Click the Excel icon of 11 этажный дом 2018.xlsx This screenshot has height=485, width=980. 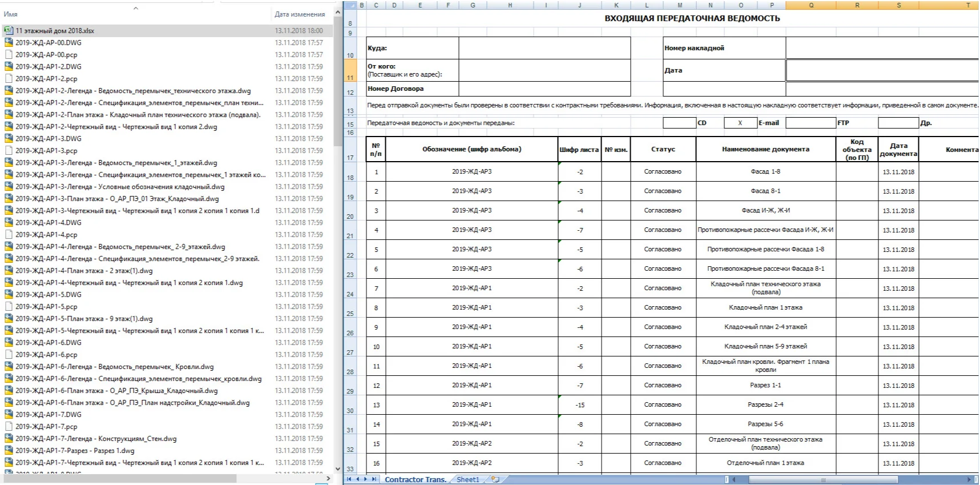[x=9, y=31]
